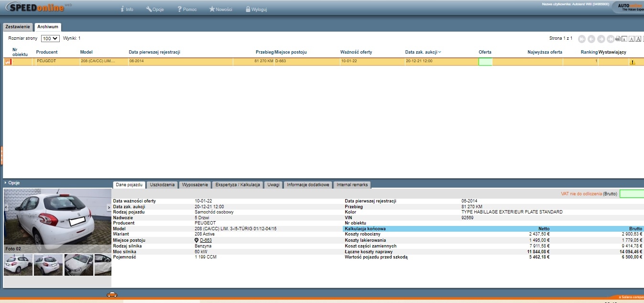Screen dimensions: 644x303
Task: Open the Uszkodzenia tab
Action: click(x=163, y=185)
